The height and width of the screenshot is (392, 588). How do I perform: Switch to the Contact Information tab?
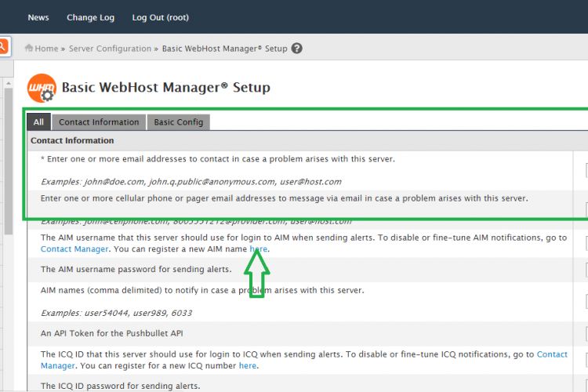99,122
